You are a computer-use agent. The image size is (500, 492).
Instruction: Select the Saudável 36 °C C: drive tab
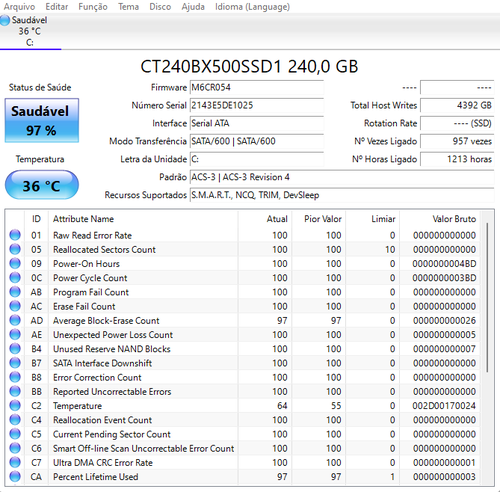coord(30,31)
